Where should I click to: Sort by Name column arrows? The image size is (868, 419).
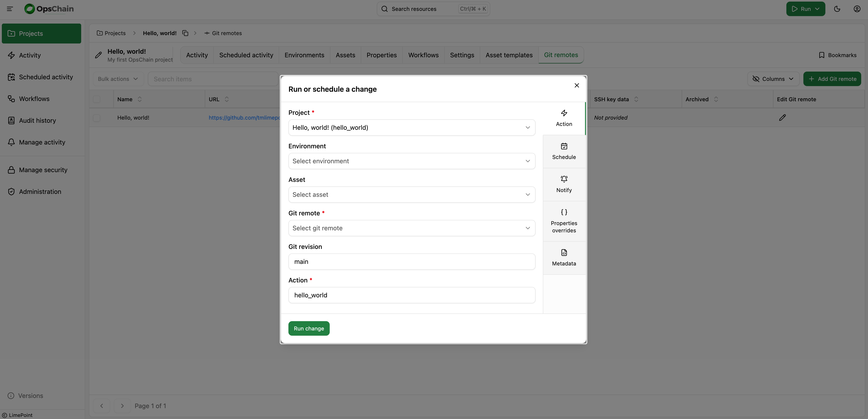tap(139, 99)
